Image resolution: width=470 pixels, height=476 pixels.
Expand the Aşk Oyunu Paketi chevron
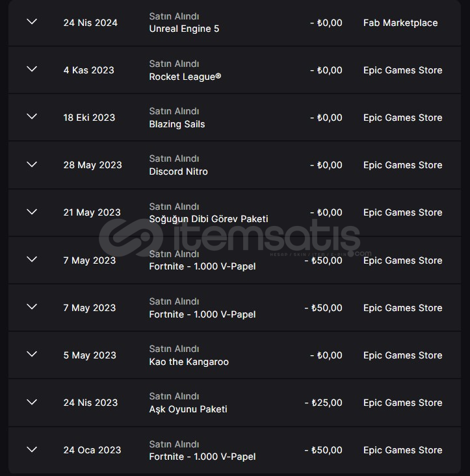[x=31, y=402]
